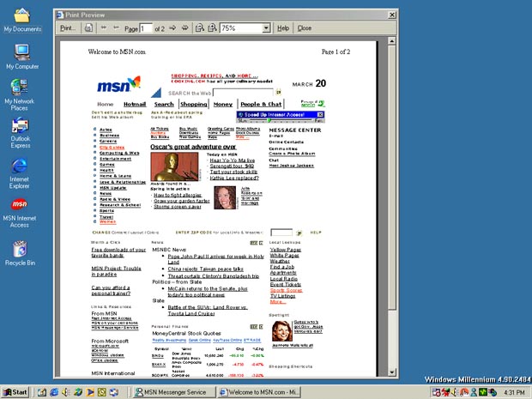This screenshot has width=532, height=399.
Task: Select Internet Explorer desktop icon
Action: pyautogui.click(x=20, y=173)
